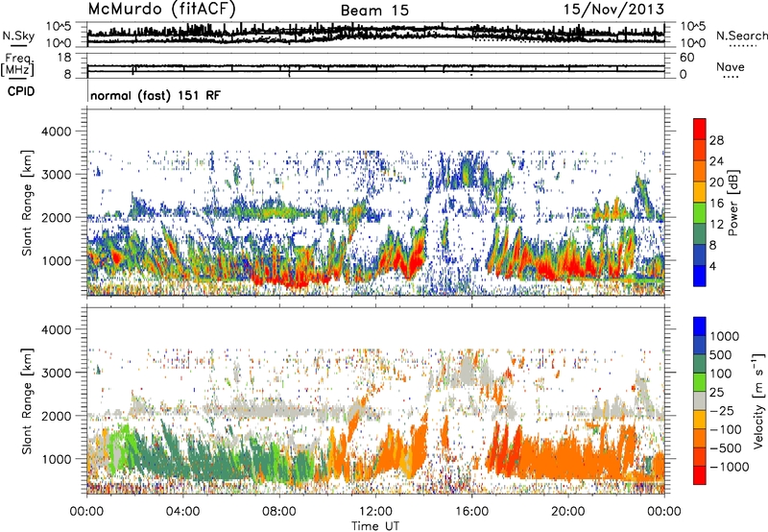Click 'normal (fast) 151 RF' text
The width and height of the screenshot is (768, 532).
pos(156,95)
